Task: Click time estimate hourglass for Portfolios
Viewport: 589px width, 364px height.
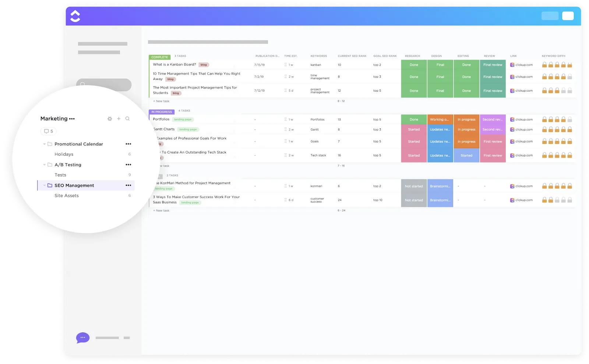Action: [x=285, y=120]
